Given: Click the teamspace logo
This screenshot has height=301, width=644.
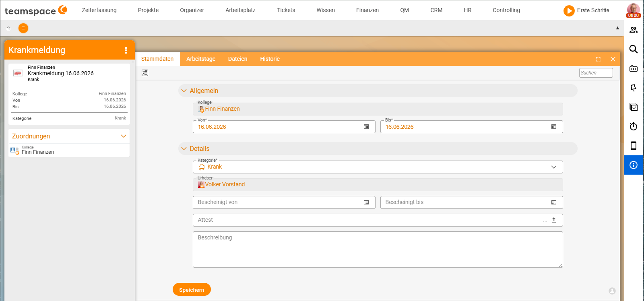Looking at the screenshot, I should pyautogui.click(x=36, y=10).
